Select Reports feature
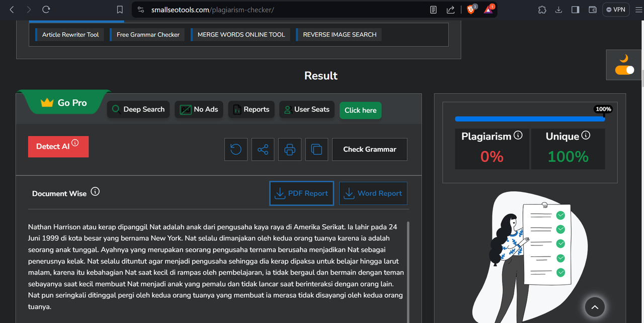 (x=251, y=109)
